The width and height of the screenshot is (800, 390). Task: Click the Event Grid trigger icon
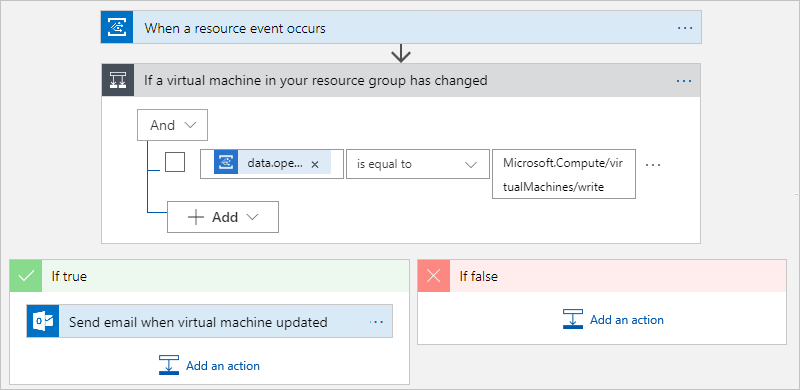pyautogui.click(x=117, y=27)
